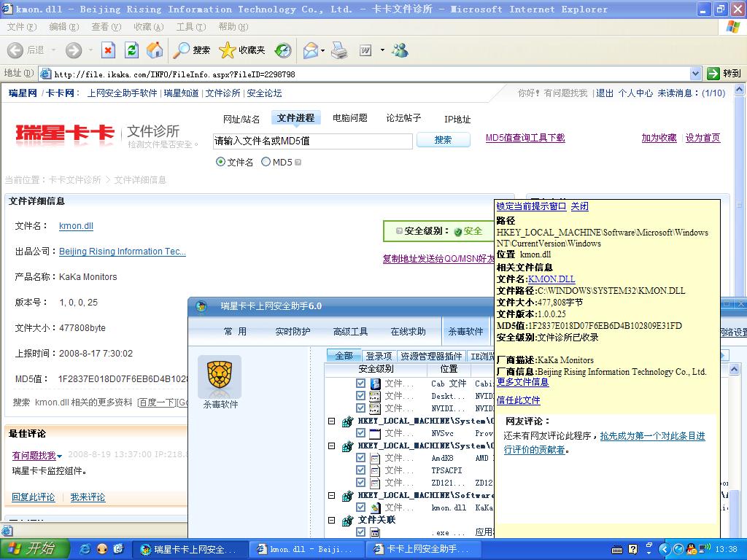Click the Print toolbar icon
Image resolution: width=747 pixels, height=560 pixels.
339,50
